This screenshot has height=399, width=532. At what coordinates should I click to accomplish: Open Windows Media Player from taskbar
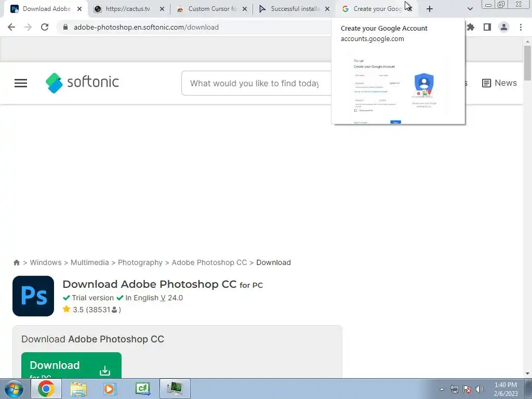click(110, 389)
